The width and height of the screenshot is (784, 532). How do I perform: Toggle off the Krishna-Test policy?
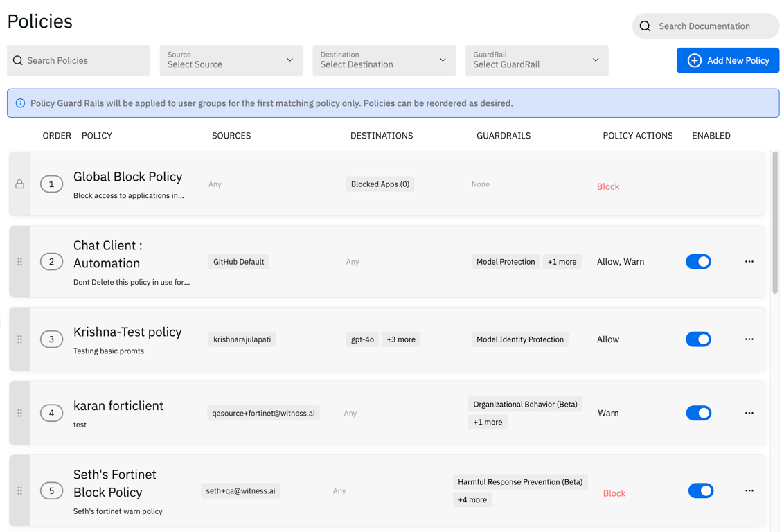click(x=698, y=339)
